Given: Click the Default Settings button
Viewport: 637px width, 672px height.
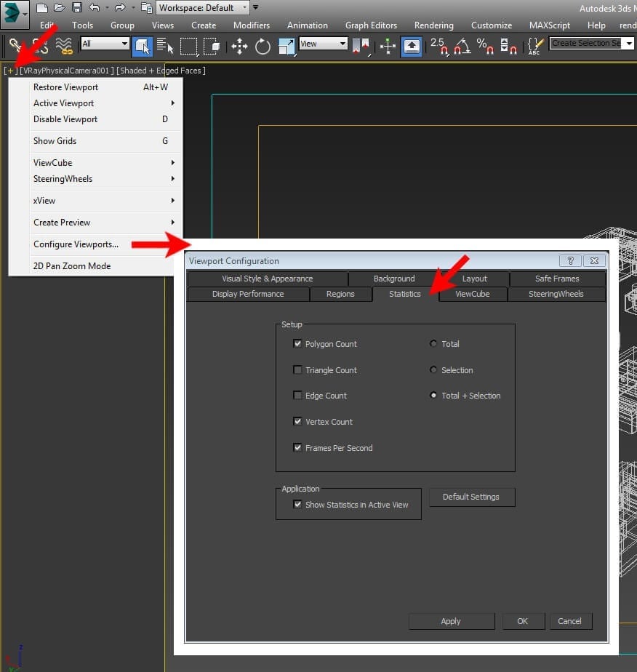Looking at the screenshot, I should pos(471,497).
